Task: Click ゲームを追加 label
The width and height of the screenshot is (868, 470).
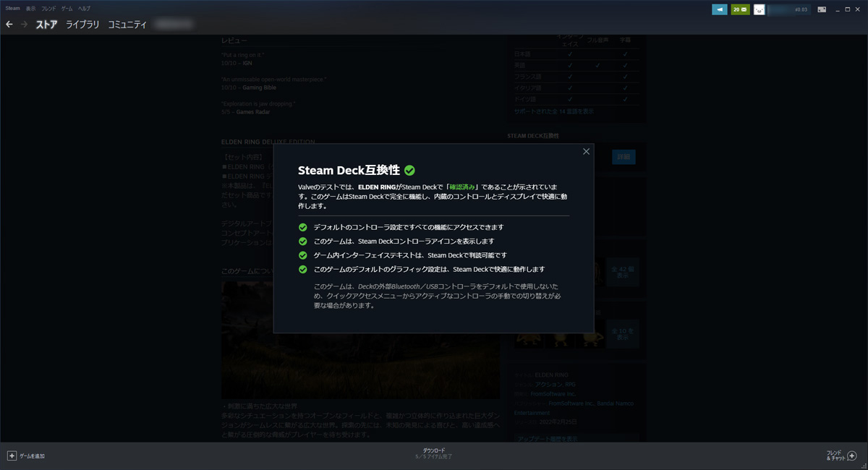Action: point(32,456)
